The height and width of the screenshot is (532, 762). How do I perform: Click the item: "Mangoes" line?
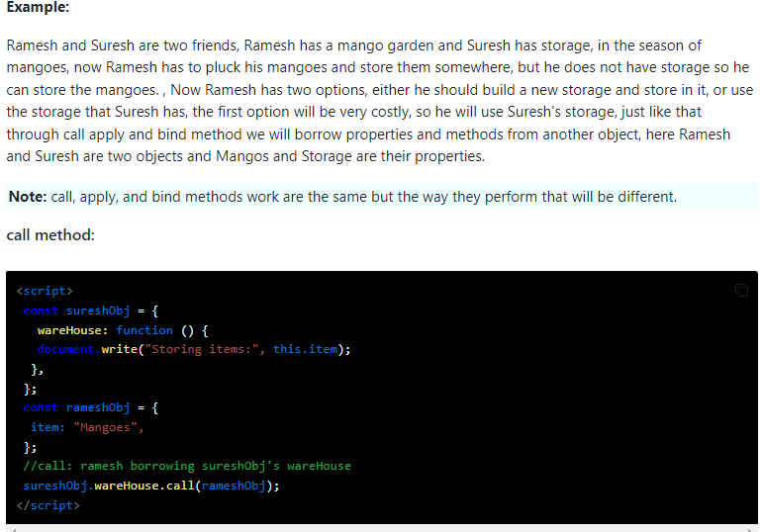click(87, 427)
